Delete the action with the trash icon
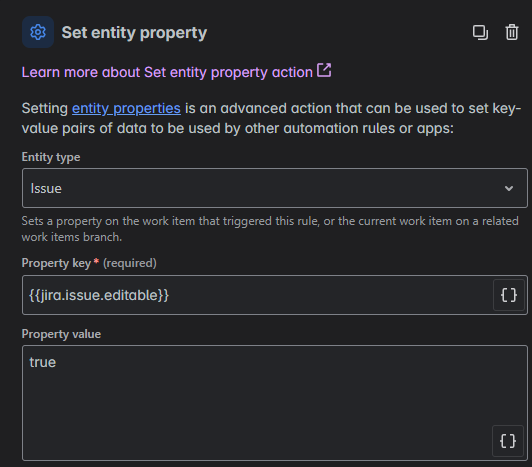 click(x=512, y=32)
